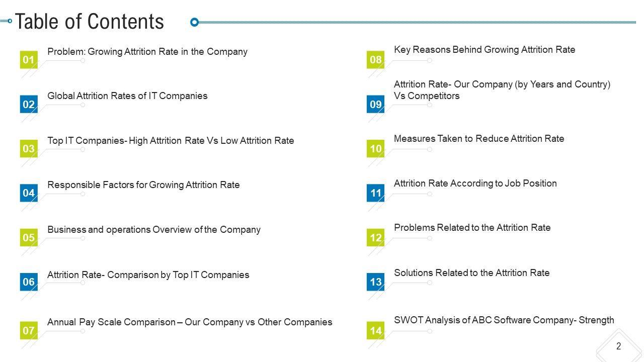The image size is (644, 362).
Task: Click the green 01 number badge
Action: (29, 60)
